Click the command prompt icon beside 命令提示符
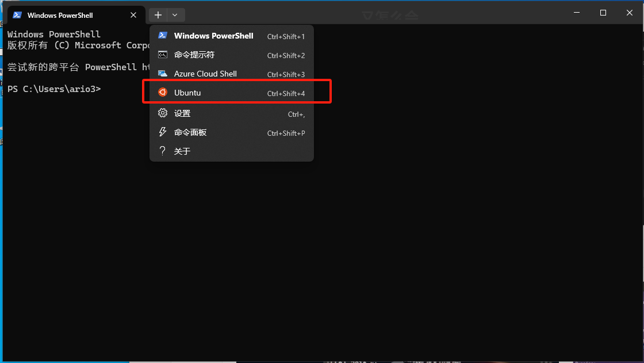644x363 pixels. point(163,55)
